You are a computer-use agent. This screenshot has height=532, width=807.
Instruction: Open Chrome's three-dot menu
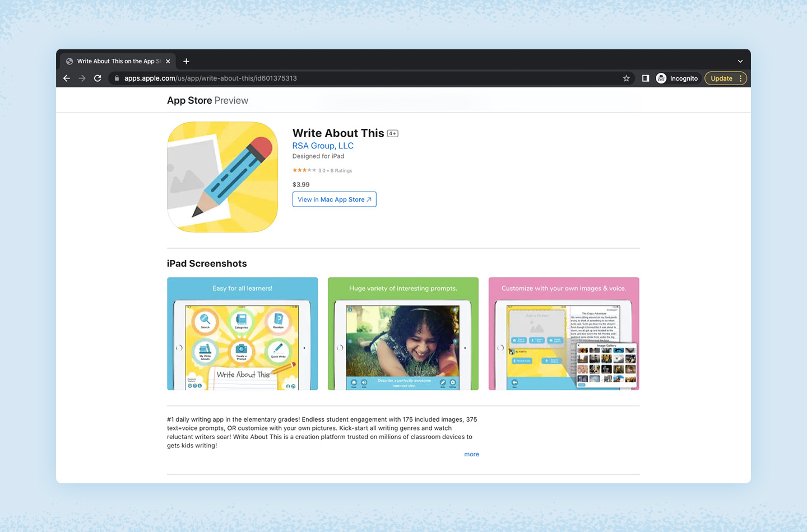[741, 78]
